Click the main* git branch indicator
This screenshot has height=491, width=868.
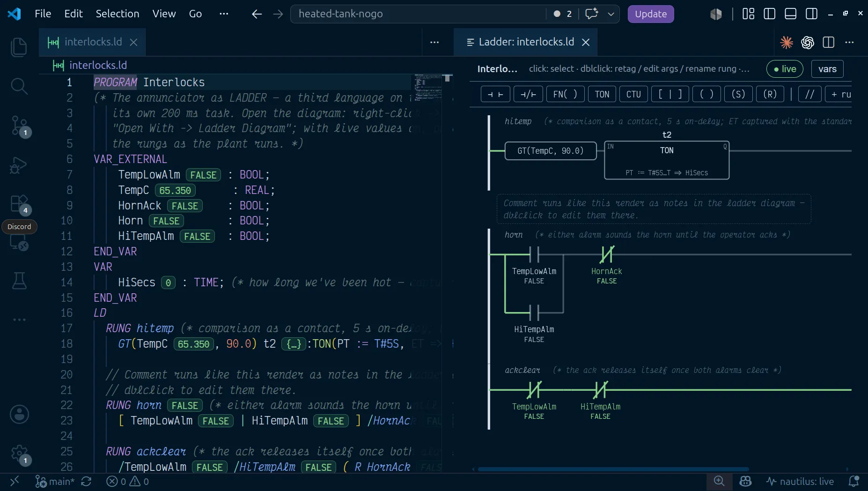(x=55, y=482)
